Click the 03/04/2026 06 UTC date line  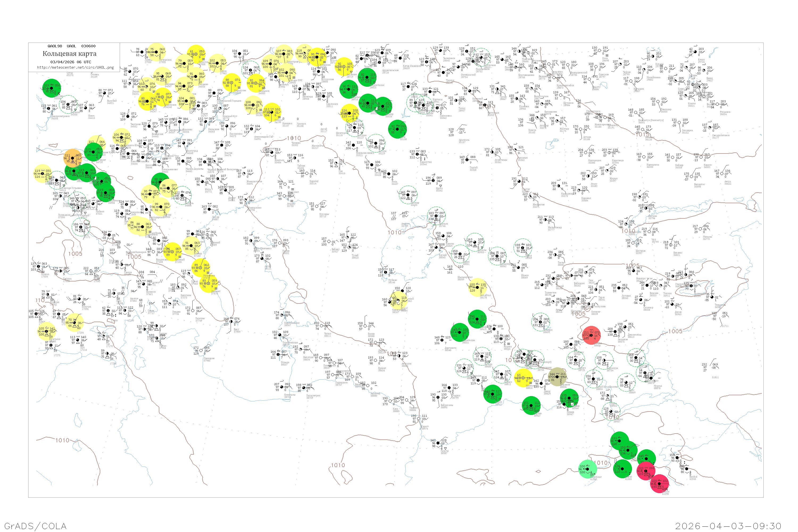[70, 62]
